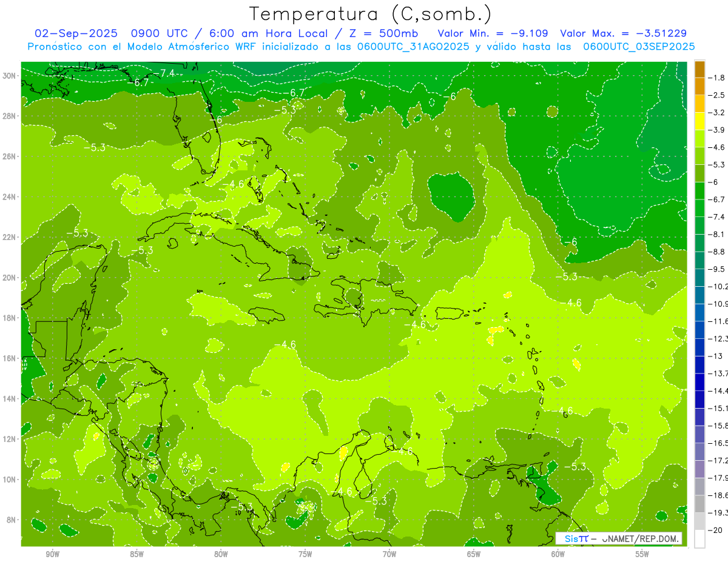
Task: Click the "60W" longitude label
Action: (x=558, y=554)
